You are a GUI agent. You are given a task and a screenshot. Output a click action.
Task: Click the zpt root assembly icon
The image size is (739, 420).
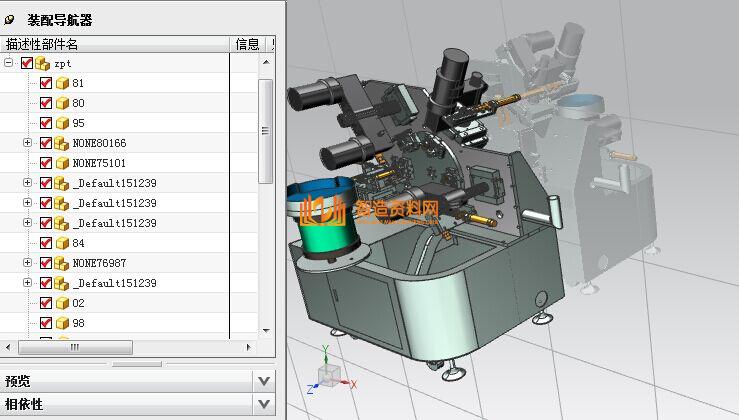pos(42,63)
